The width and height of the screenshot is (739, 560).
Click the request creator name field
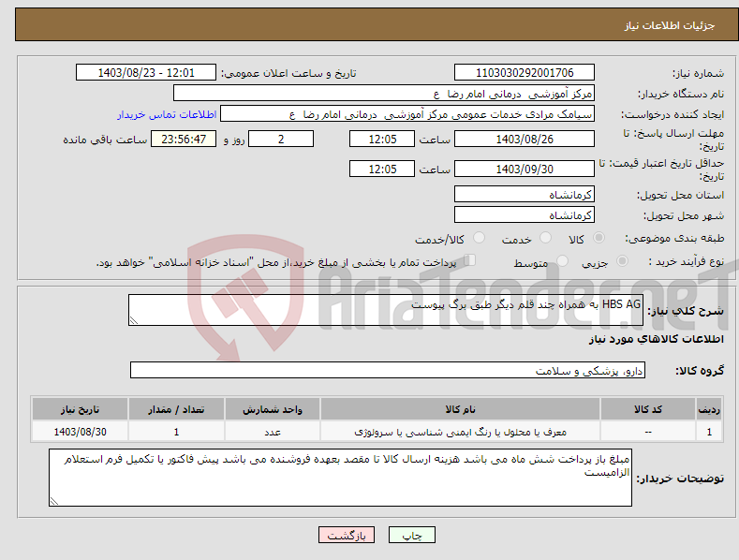407,114
